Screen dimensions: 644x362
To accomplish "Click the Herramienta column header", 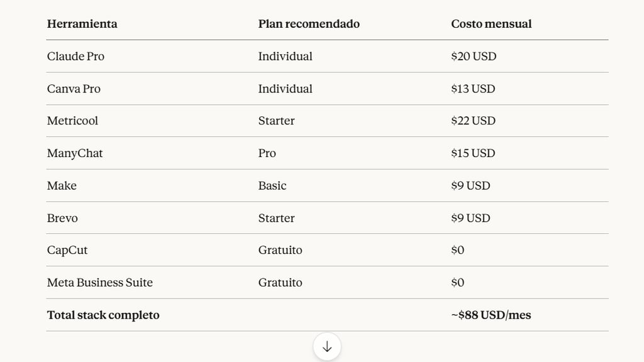I will (x=82, y=24).
